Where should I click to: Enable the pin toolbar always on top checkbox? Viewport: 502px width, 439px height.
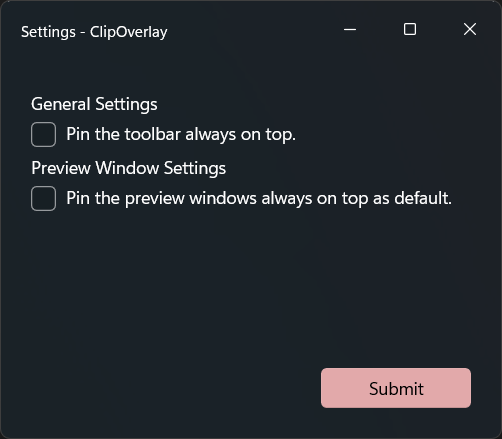click(43, 134)
